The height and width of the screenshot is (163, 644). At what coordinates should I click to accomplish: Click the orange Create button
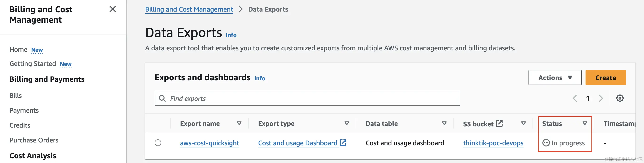(606, 78)
